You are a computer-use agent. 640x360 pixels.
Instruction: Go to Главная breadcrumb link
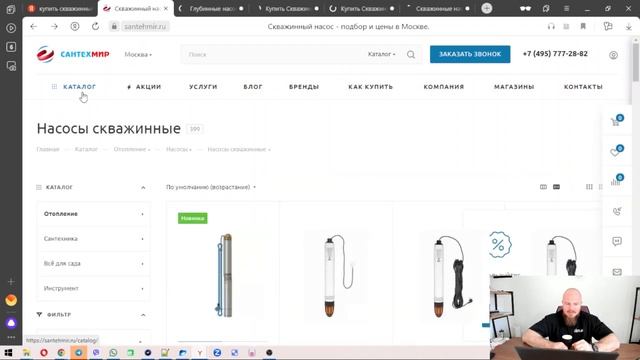pyautogui.click(x=48, y=149)
